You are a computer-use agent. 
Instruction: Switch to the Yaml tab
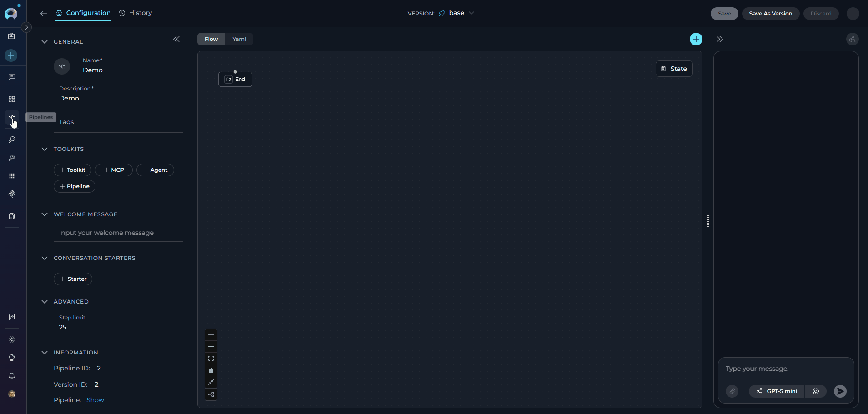pos(239,39)
